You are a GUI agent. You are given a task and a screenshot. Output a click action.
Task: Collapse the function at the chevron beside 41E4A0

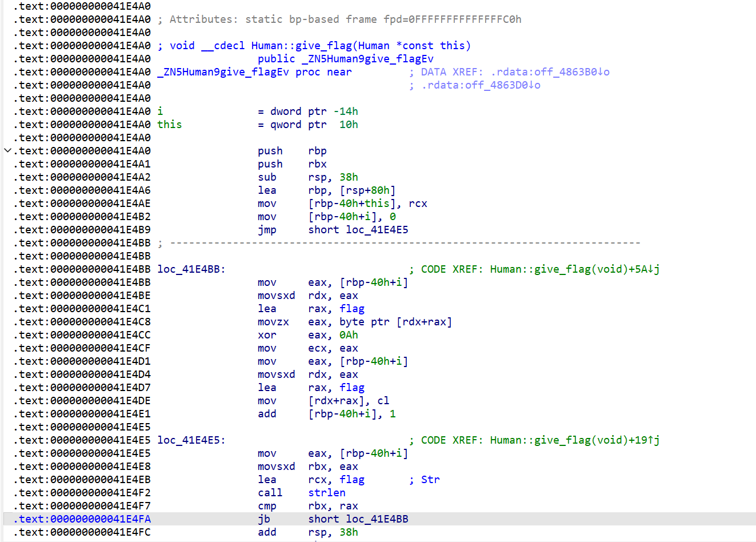pos(7,151)
